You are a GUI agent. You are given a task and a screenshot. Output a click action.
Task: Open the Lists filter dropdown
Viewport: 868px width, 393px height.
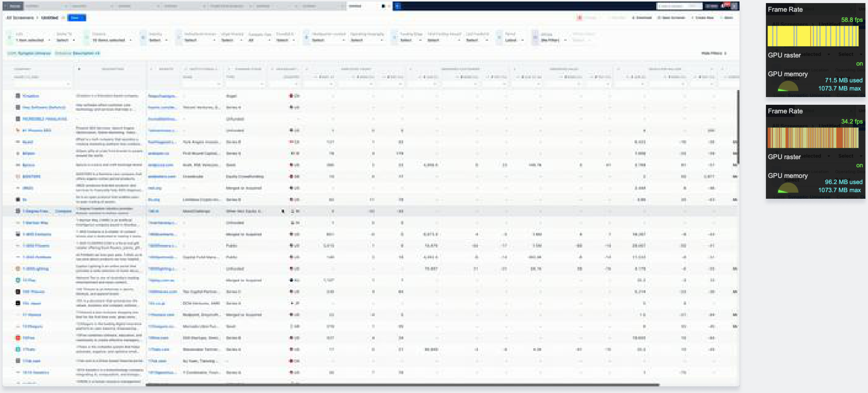pos(32,40)
